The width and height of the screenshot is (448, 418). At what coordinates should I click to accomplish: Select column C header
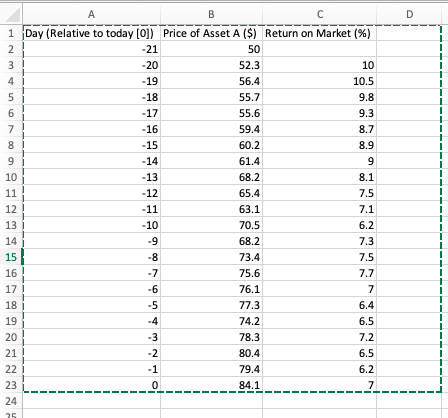[x=320, y=14]
